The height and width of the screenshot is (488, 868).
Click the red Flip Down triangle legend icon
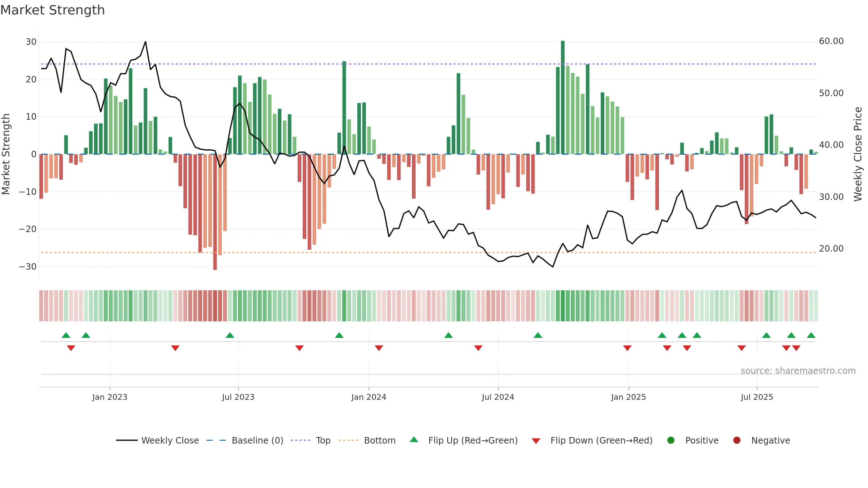coord(536,441)
